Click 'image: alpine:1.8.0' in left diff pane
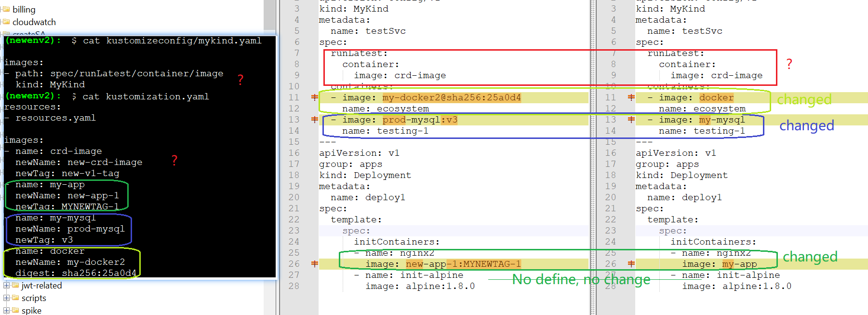This screenshot has width=868, height=315. coord(420,286)
